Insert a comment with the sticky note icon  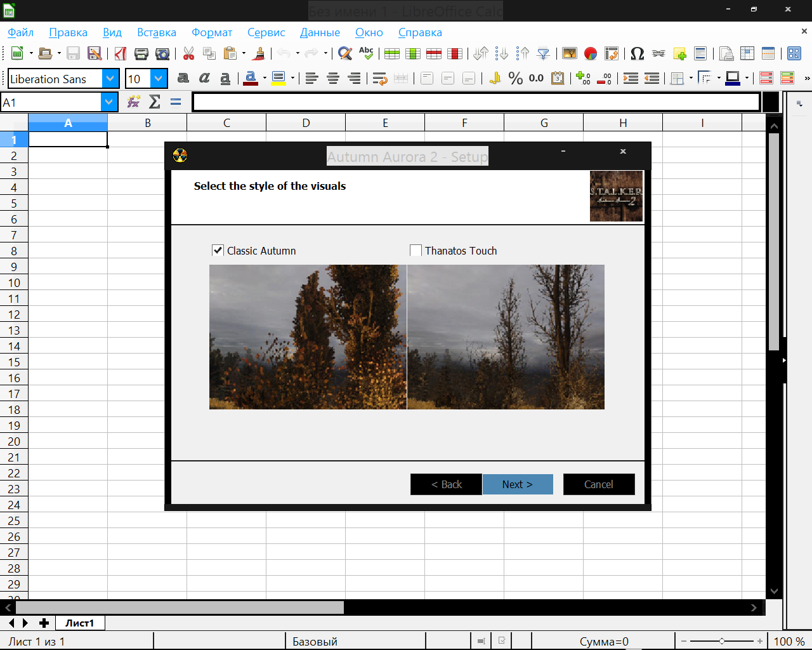click(x=679, y=53)
